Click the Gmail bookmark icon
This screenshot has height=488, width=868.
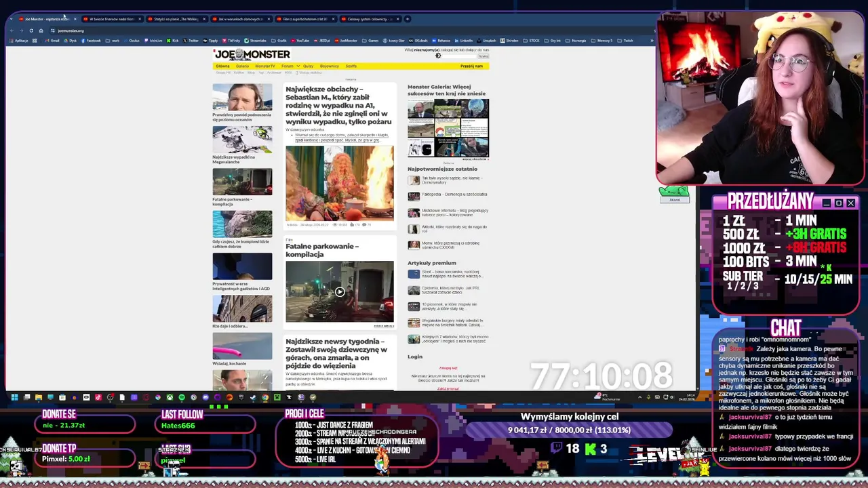47,41
